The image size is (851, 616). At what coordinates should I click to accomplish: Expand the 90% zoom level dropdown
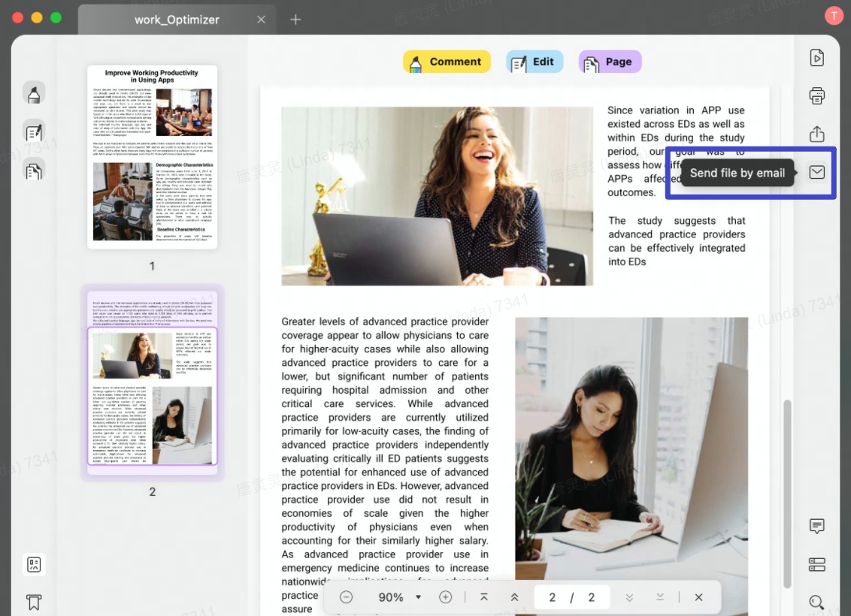(x=418, y=596)
